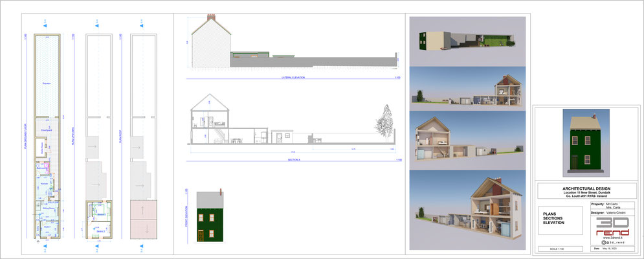The width and height of the screenshot is (644, 259).
Task: Click the pink roof area in roof plan
Action: point(143,220)
